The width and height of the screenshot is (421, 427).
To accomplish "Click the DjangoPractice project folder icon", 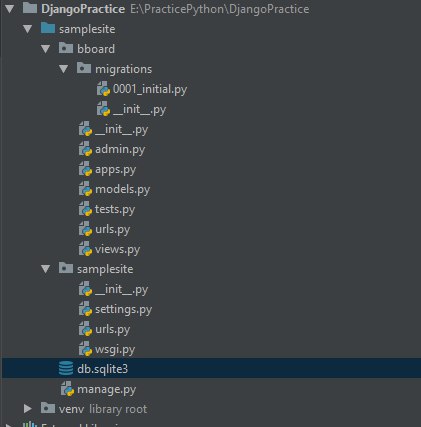I will point(30,8).
